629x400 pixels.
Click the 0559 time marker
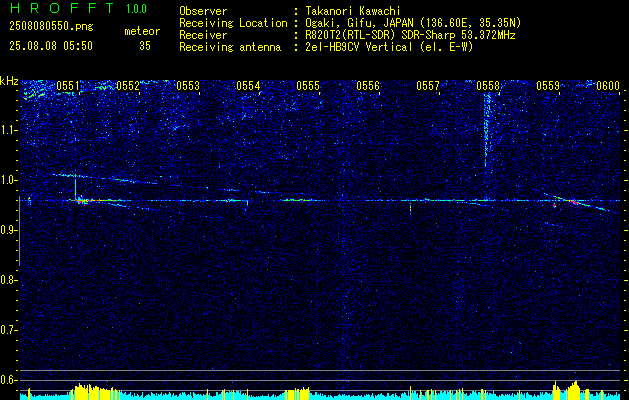coord(548,86)
